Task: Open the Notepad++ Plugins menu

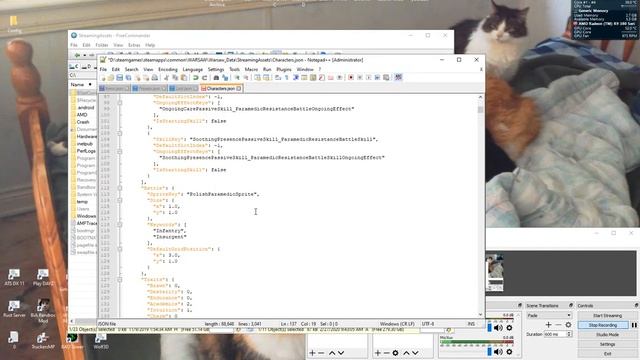Action: 284,69
